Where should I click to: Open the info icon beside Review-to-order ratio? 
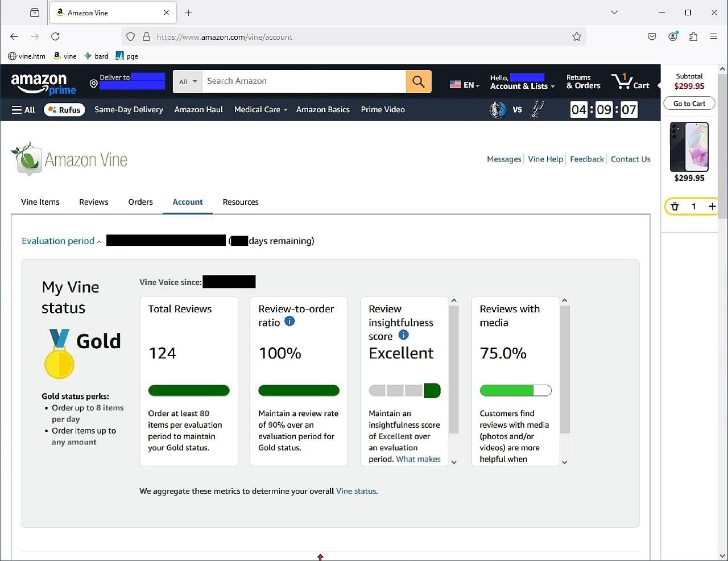(289, 321)
